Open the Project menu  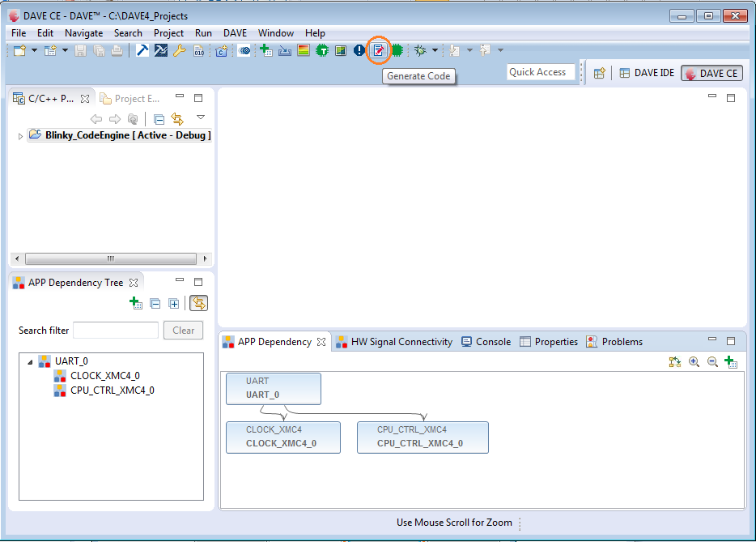tap(168, 33)
